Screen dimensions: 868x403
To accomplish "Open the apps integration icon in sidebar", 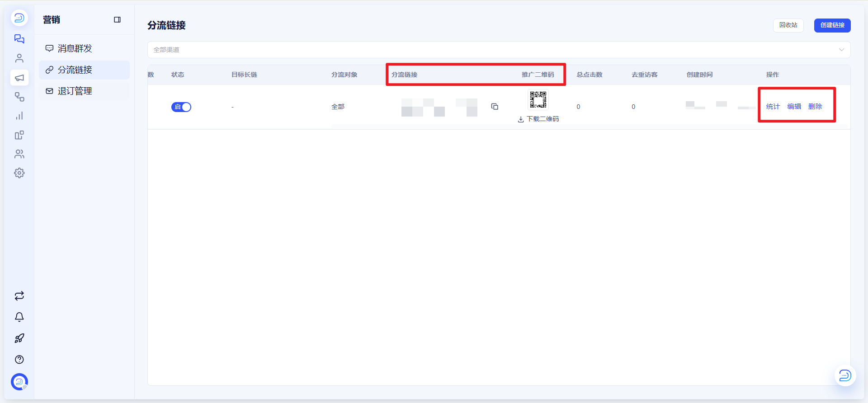I will (x=19, y=135).
